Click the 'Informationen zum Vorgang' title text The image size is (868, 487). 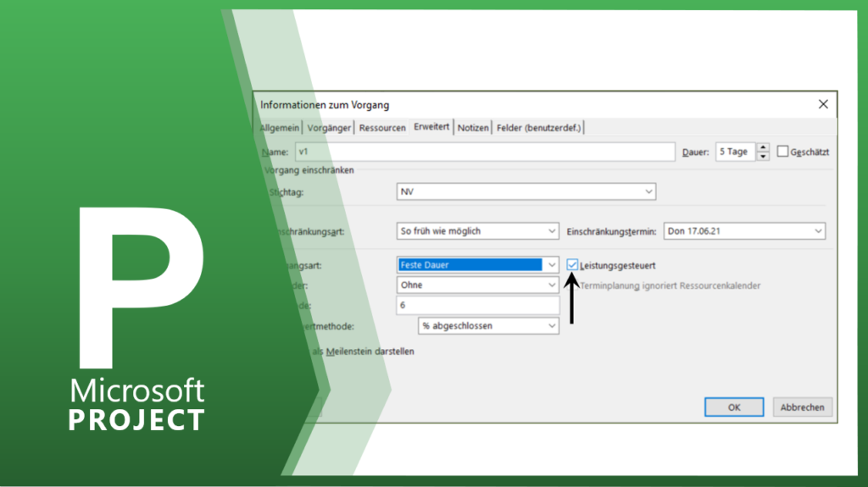[x=325, y=104]
